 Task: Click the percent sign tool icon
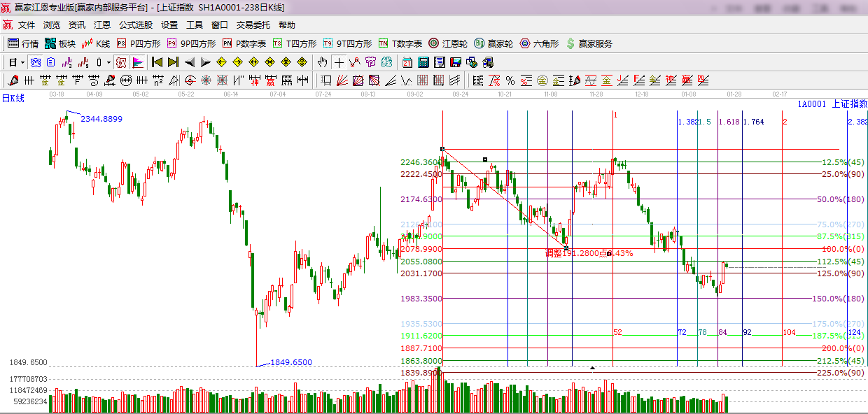[510, 80]
